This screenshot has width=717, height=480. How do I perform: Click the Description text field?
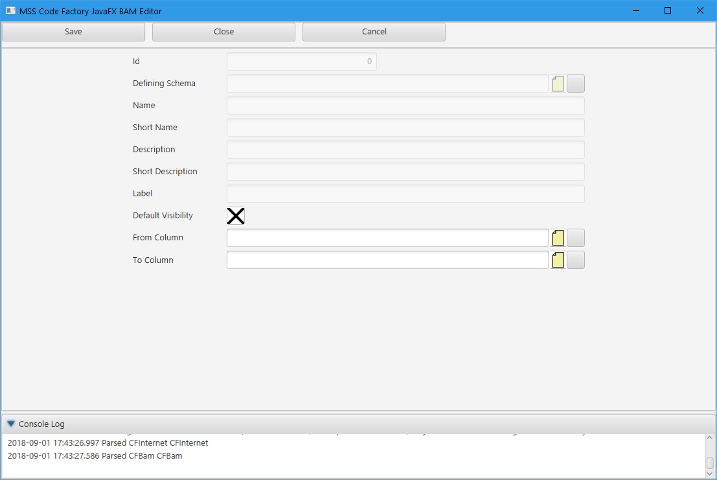coord(405,150)
